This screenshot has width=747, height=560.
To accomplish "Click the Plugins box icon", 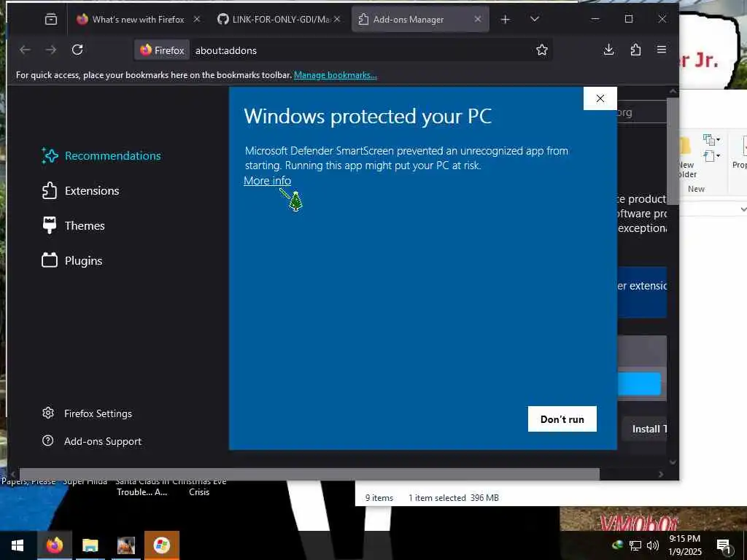I will 50,260.
